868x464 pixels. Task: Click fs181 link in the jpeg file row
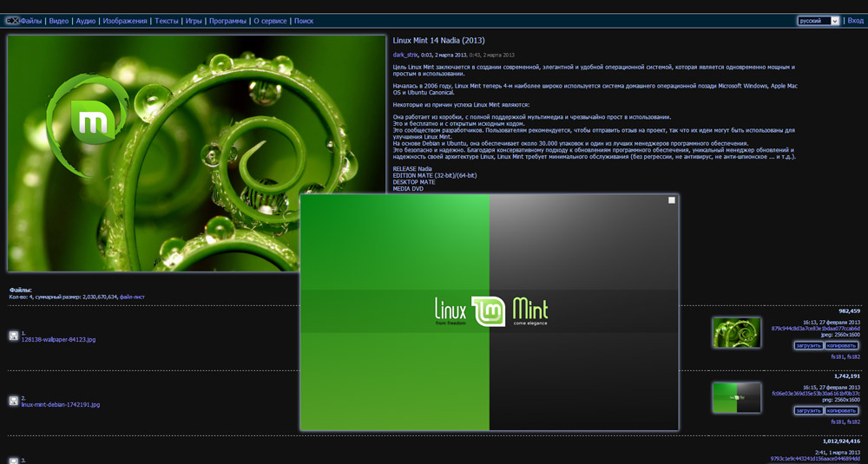pos(838,356)
